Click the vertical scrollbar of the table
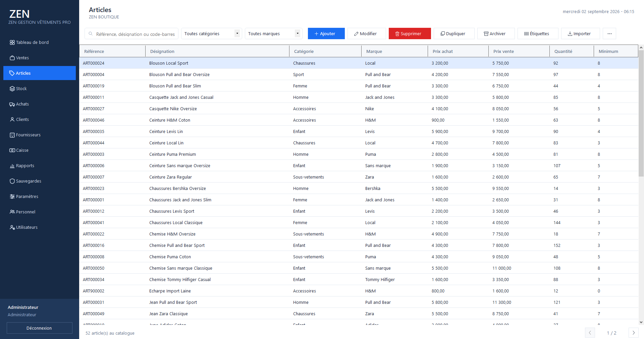Image resolution: width=644 pixels, height=339 pixels. 641,113
